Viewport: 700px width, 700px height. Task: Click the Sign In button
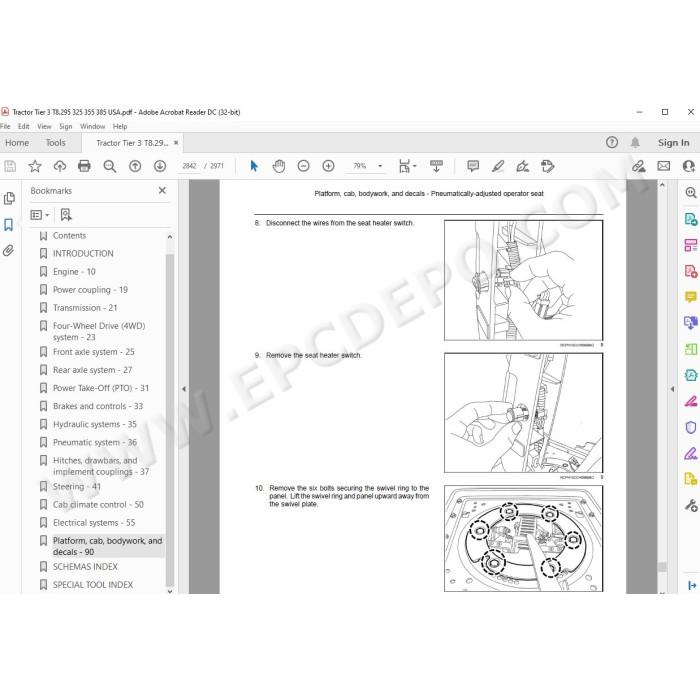[x=673, y=143]
